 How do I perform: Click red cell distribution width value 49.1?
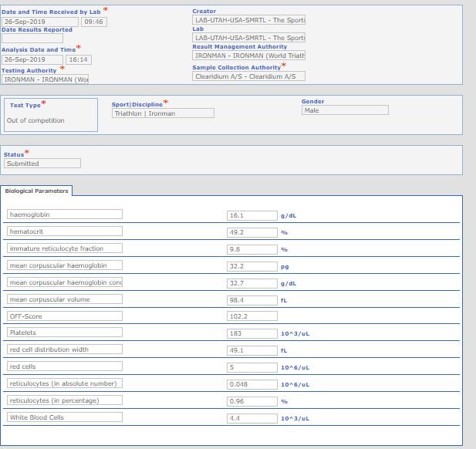pos(252,350)
